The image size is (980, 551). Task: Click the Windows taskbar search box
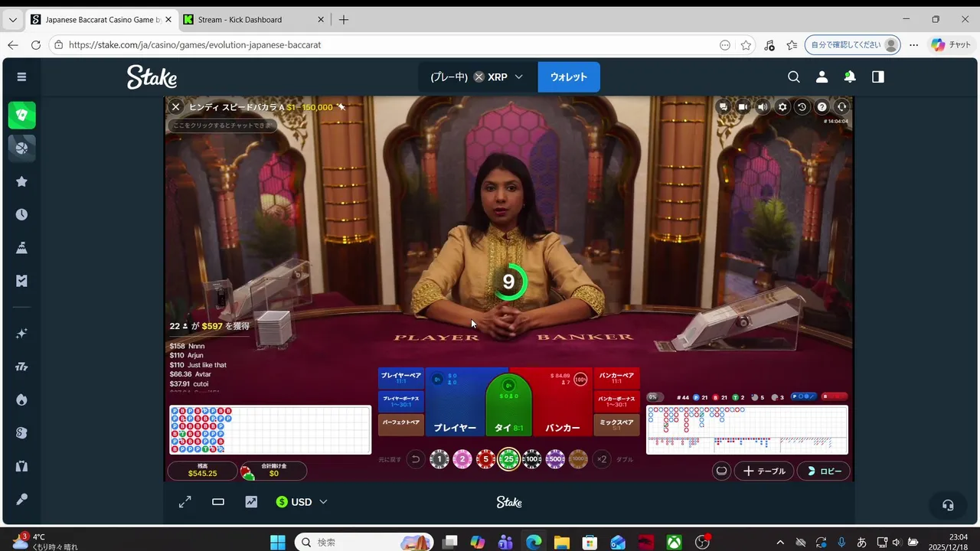pos(364,542)
